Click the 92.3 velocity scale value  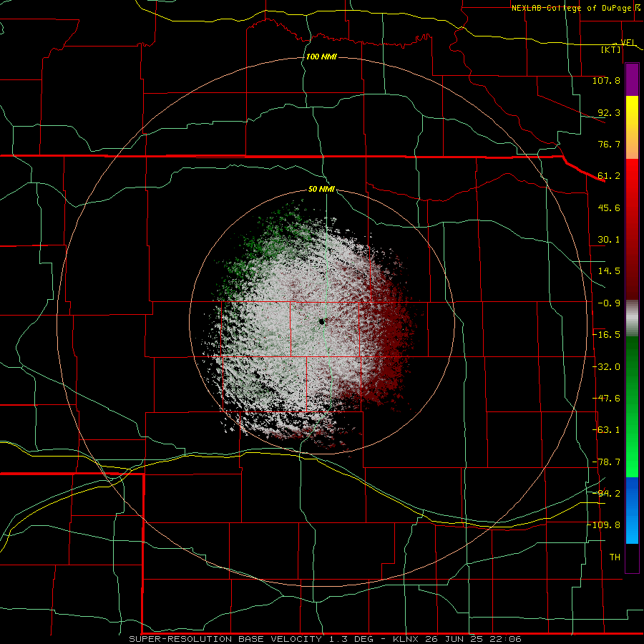609,113
